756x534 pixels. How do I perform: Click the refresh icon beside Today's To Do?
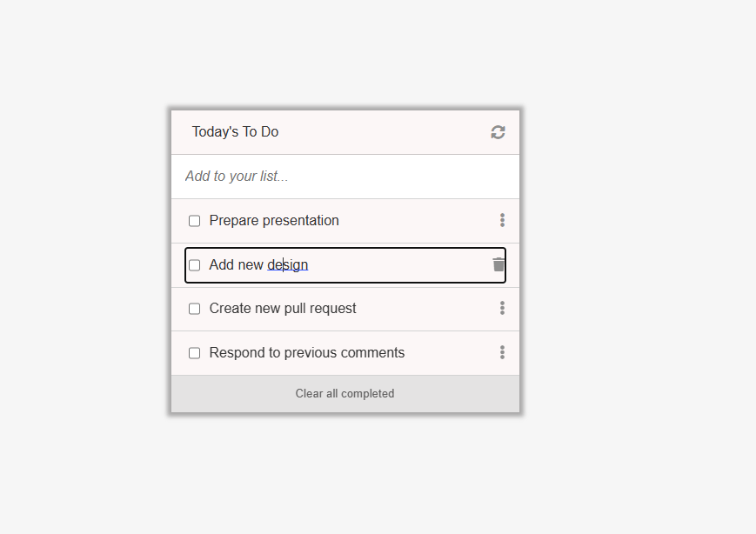[498, 132]
